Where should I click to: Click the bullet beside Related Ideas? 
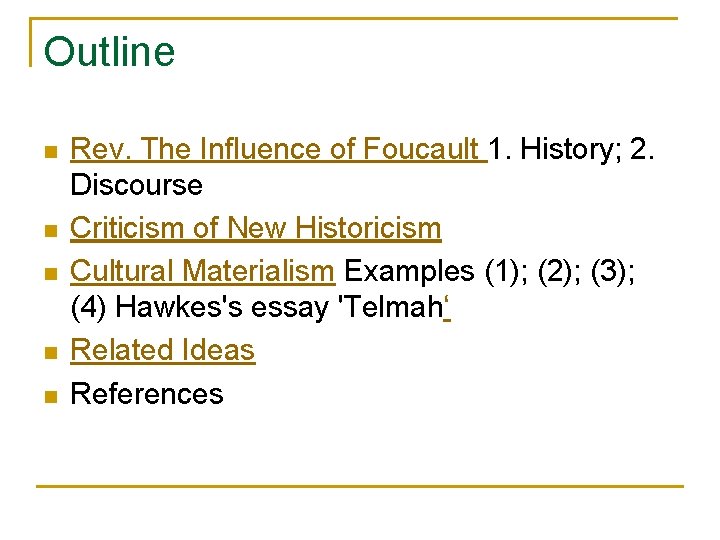tap(49, 353)
